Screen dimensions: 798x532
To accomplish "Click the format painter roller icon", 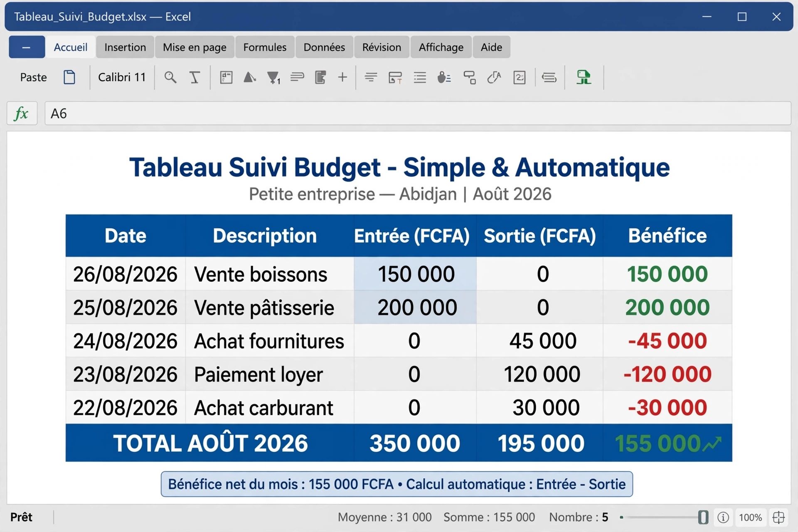I will (470, 77).
